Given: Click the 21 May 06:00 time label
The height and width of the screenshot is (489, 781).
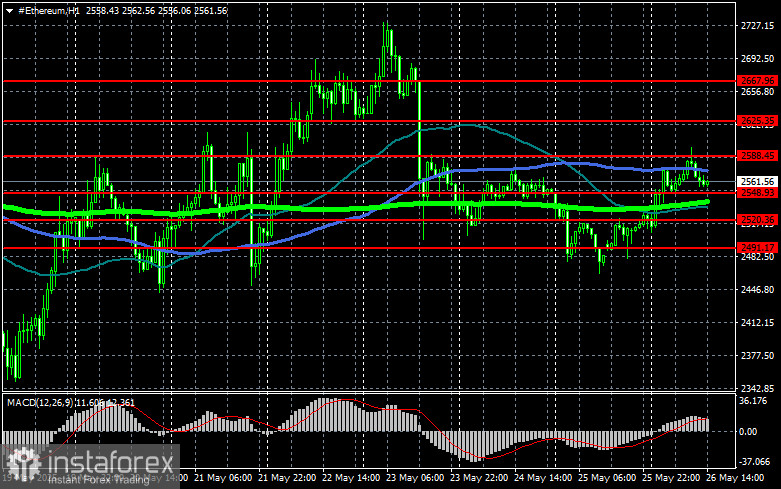Looking at the screenshot, I should click(x=223, y=478).
